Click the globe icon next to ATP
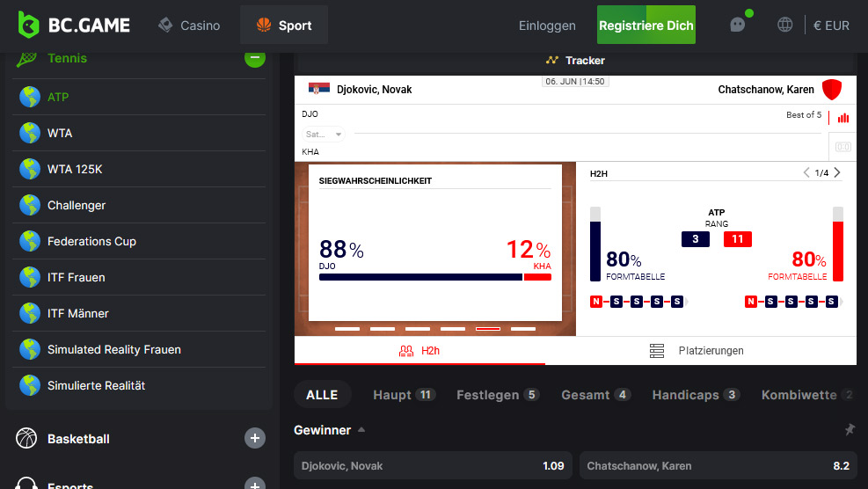 coord(30,97)
